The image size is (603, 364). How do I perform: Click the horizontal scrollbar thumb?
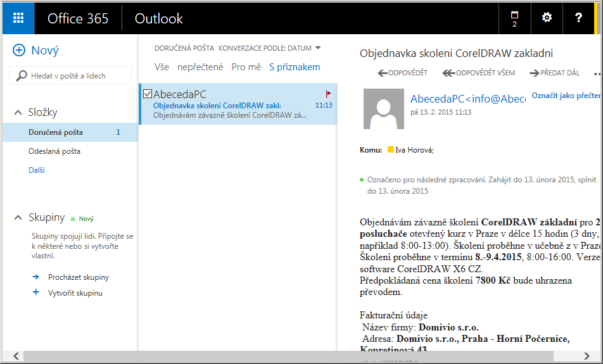tap(288, 356)
